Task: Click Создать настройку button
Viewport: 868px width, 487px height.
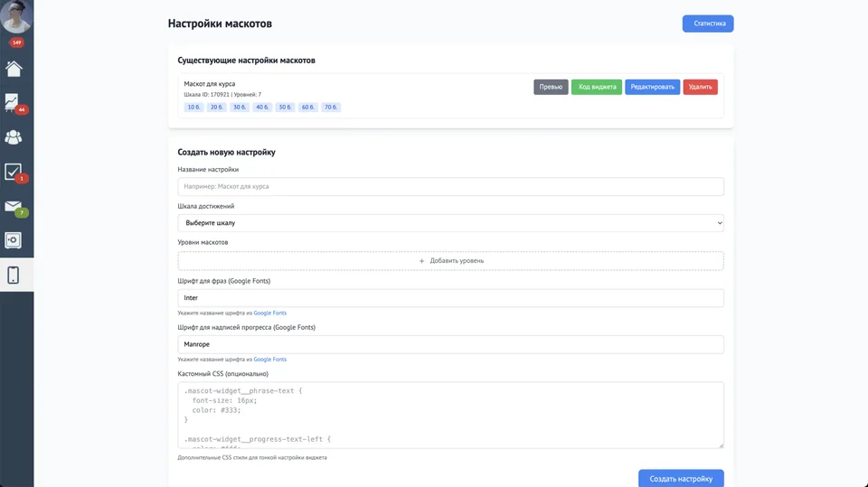Action: pyautogui.click(x=681, y=479)
